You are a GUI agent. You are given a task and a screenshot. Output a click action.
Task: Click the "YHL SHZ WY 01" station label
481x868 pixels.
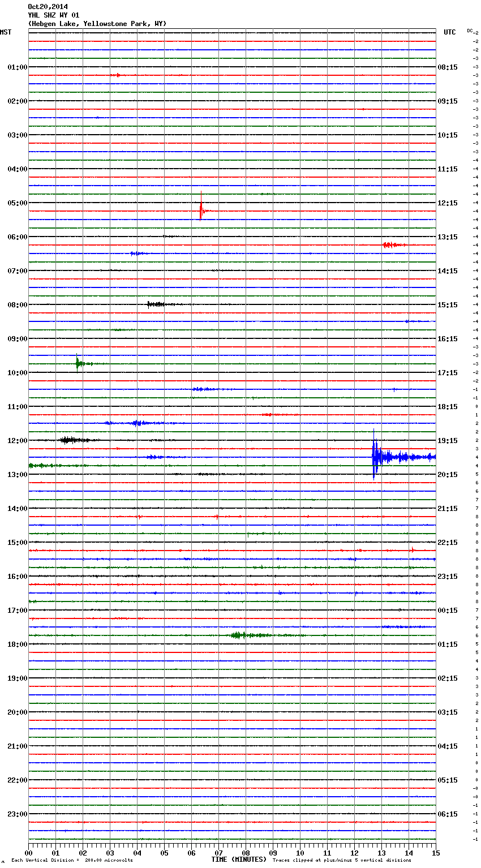[x=53, y=15]
